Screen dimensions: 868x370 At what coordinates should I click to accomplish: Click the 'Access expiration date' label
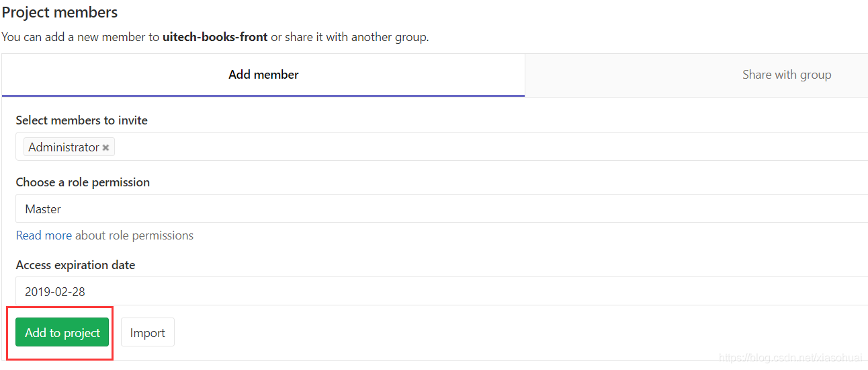(x=75, y=265)
